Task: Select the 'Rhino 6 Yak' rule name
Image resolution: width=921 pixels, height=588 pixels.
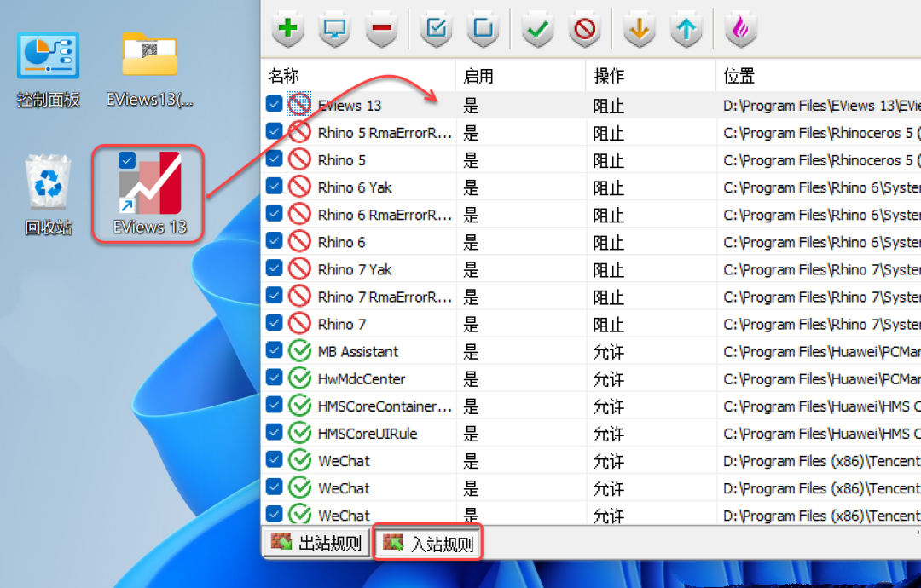Action: coord(355,187)
